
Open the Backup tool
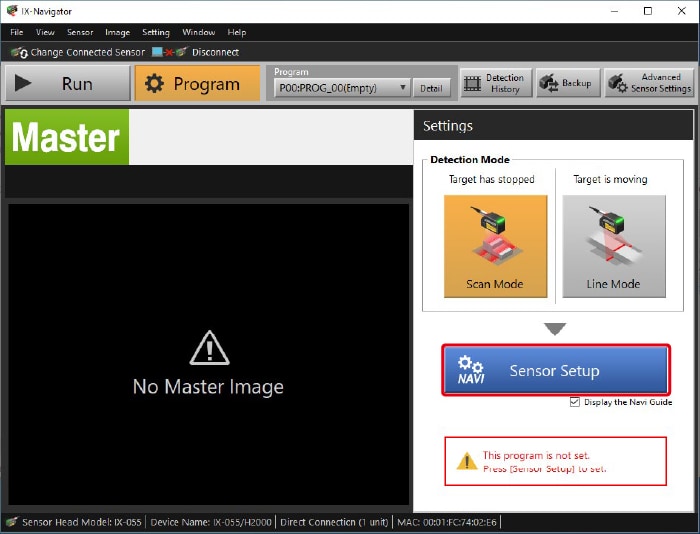coord(567,83)
